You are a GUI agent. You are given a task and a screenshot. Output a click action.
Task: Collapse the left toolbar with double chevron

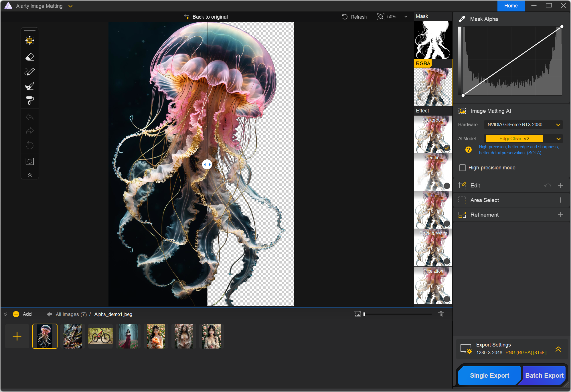(30, 175)
